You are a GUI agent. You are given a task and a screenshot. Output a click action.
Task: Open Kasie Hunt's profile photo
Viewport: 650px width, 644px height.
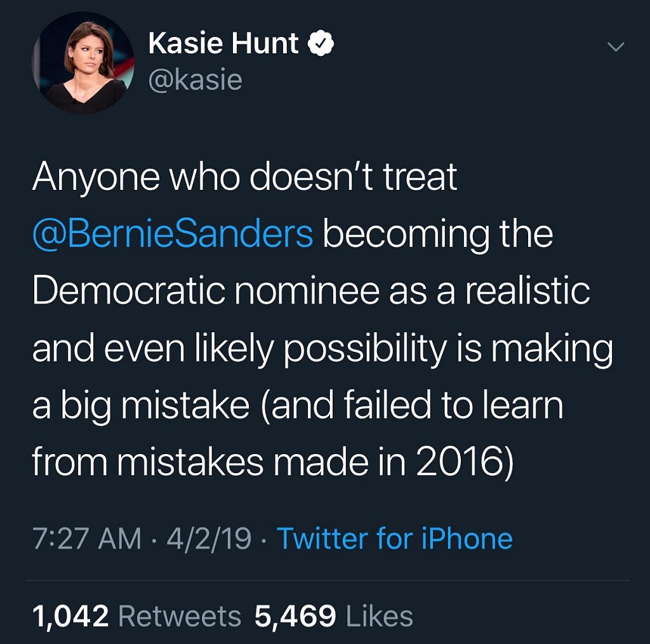point(83,63)
